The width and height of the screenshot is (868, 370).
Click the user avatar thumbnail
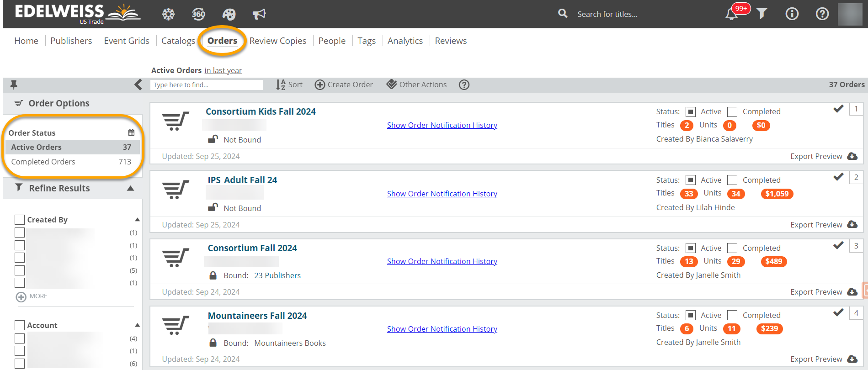pos(850,14)
